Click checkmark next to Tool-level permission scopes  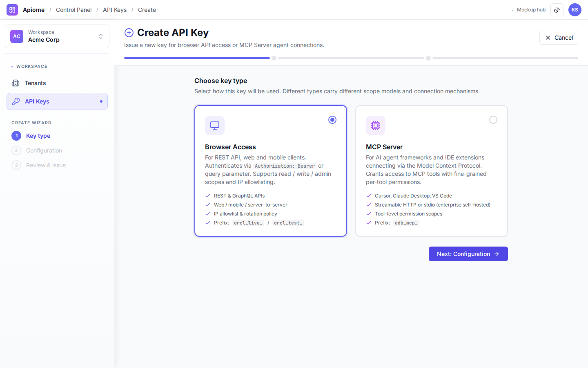(x=369, y=214)
